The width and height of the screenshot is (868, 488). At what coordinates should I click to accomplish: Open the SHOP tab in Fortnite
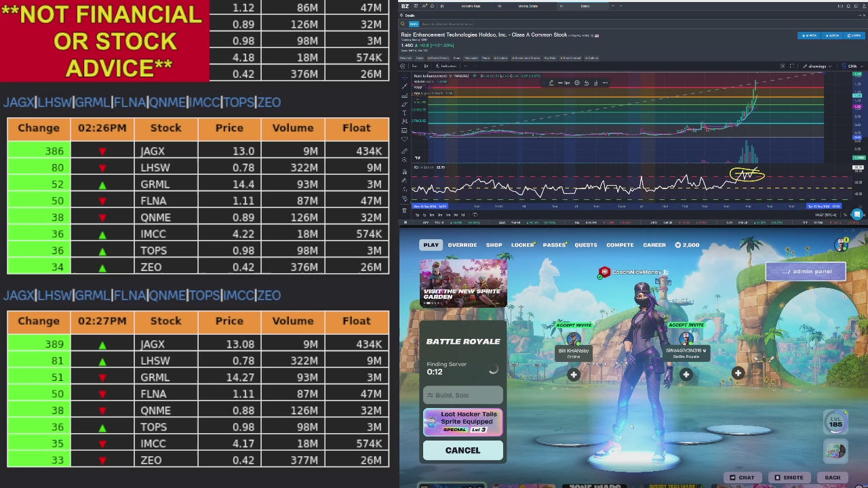[x=494, y=245]
